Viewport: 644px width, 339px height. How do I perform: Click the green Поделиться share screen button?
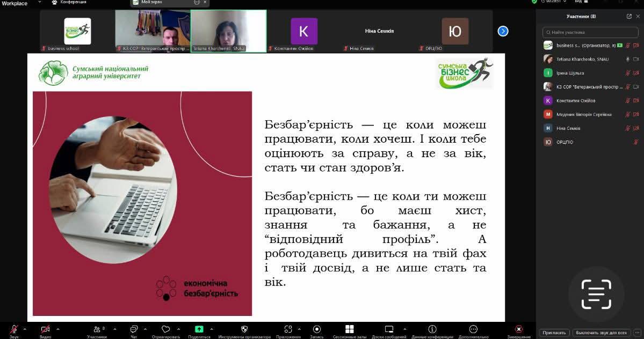[199, 330]
